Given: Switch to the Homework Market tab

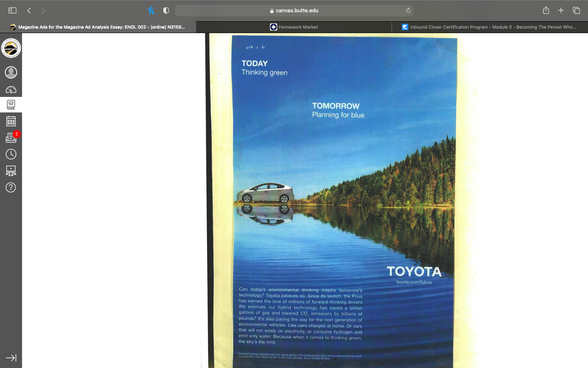Looking at the screenshot, I should [294, 27].
